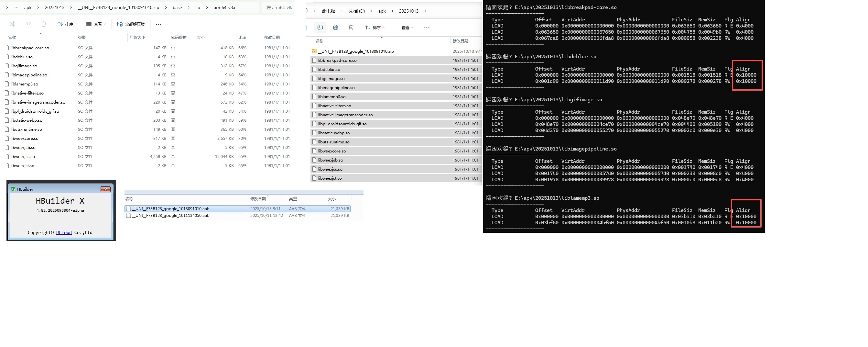Image resolution: width=868 pixels, height=347 pixels.
Task: Click collapsed path ellipsis in zip breadcrumb
Action: pyautogui.click(x=16, y=7)
